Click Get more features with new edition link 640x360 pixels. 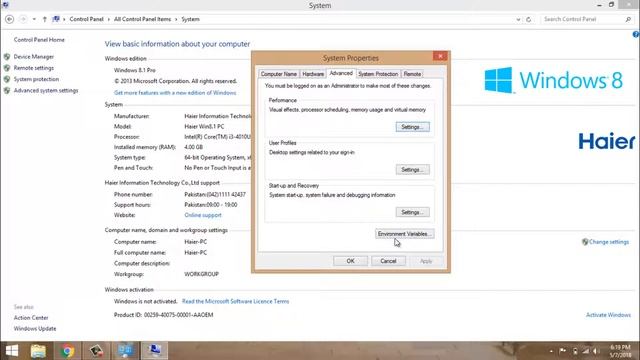(175, 93)
